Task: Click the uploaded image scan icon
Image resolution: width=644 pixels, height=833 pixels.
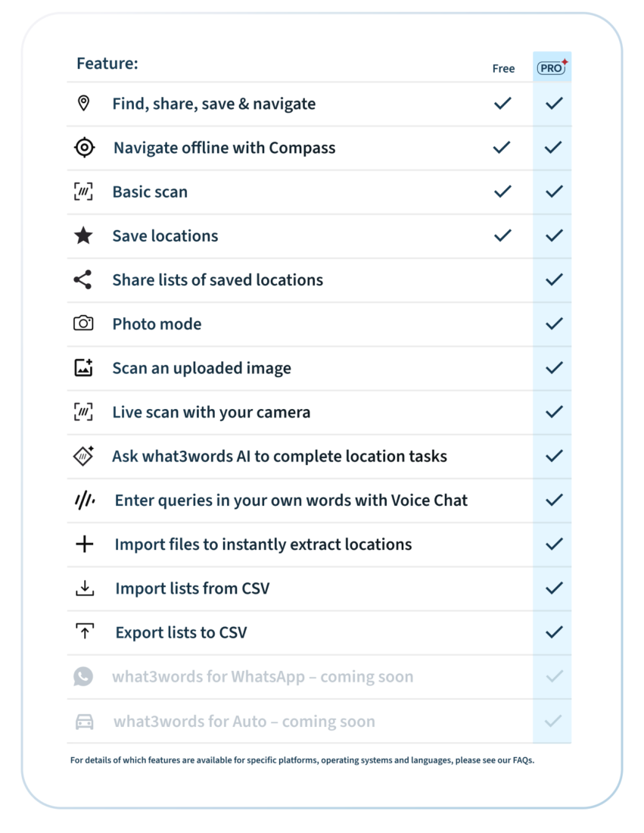Action: pyautogui.click(x=83, y=368)
